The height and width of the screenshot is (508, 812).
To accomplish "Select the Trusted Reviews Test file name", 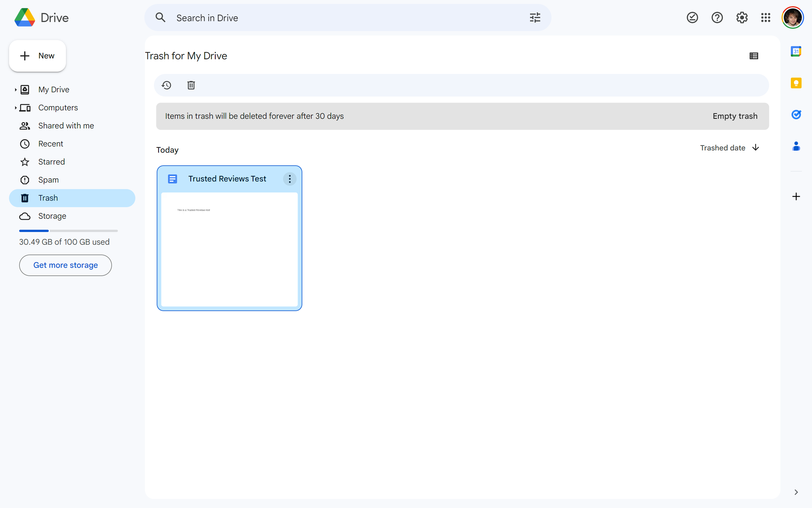I will [x=227, y=179].
